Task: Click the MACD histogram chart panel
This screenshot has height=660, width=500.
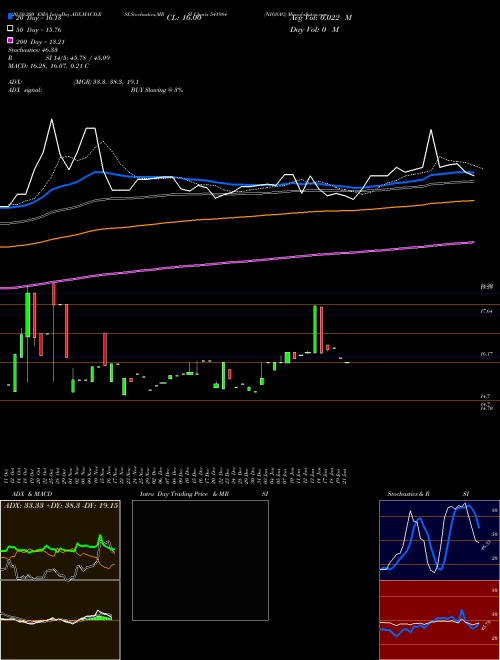Action: click(x=60, y=620)
